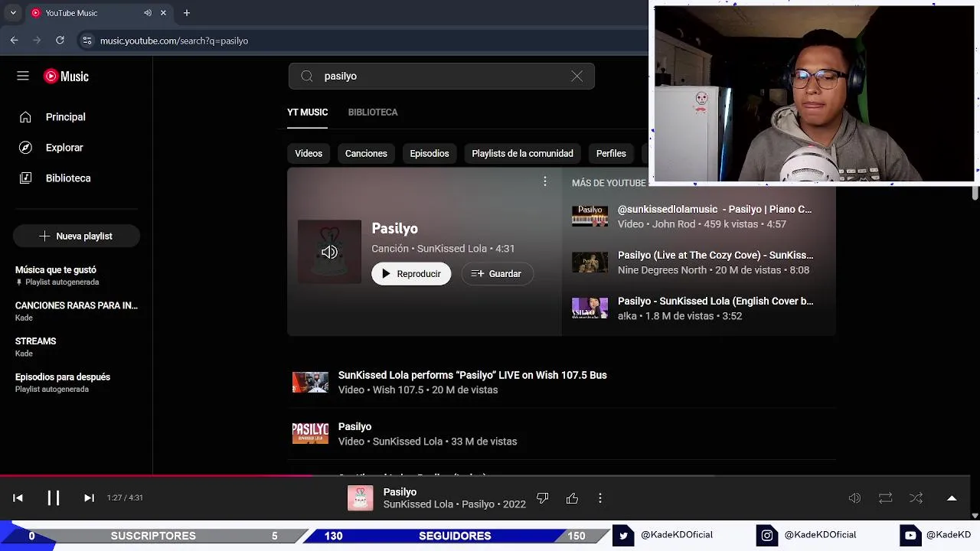This screenshot has width=980, height=551.
Task: Open the Cozy Cove video thumbnail
Action: pyautogui.click(x=590, y=262)
